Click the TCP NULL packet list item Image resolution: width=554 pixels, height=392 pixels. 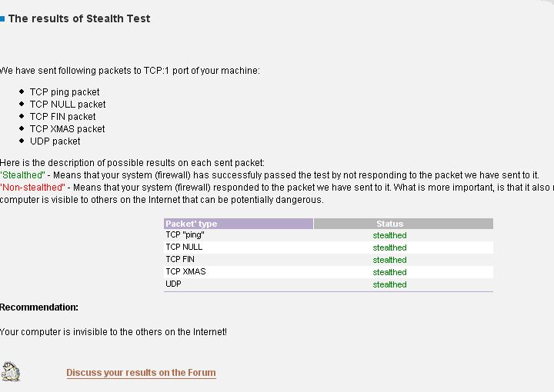(x=68, y=105)
